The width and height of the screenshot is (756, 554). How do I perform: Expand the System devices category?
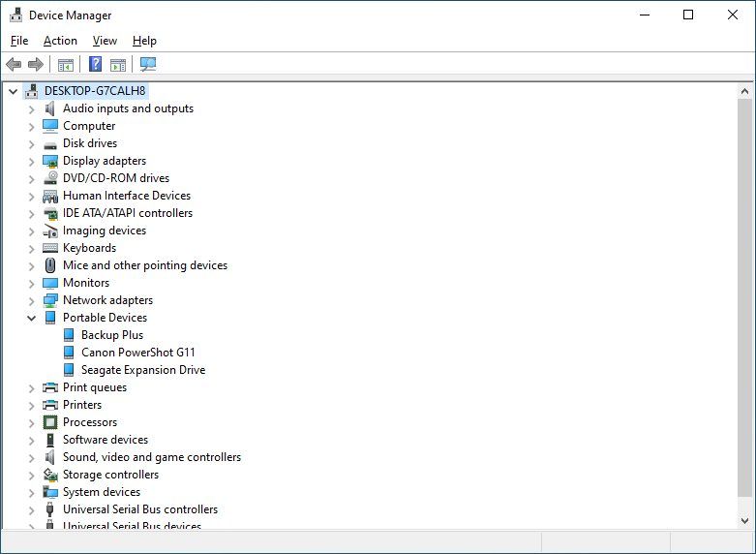31,493
